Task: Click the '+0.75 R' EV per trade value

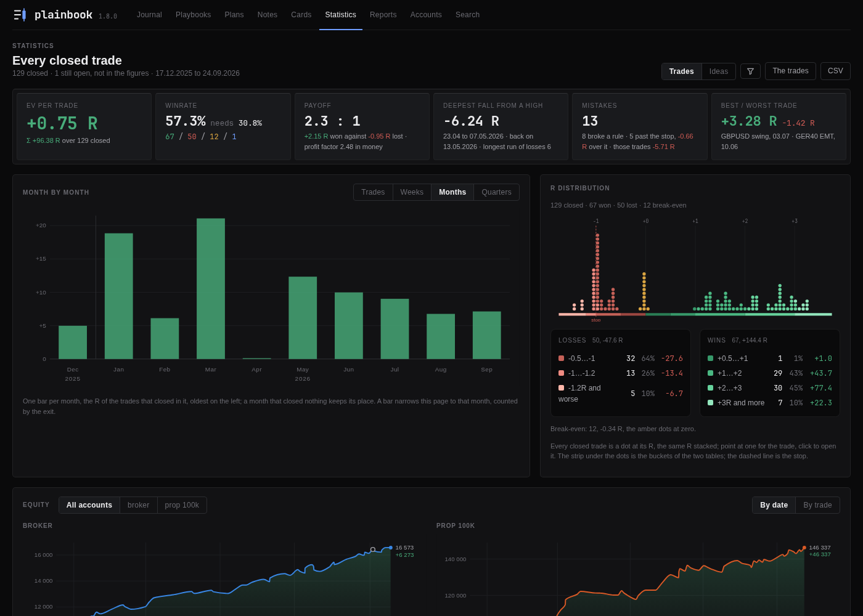Action: [x=62, y=124]
